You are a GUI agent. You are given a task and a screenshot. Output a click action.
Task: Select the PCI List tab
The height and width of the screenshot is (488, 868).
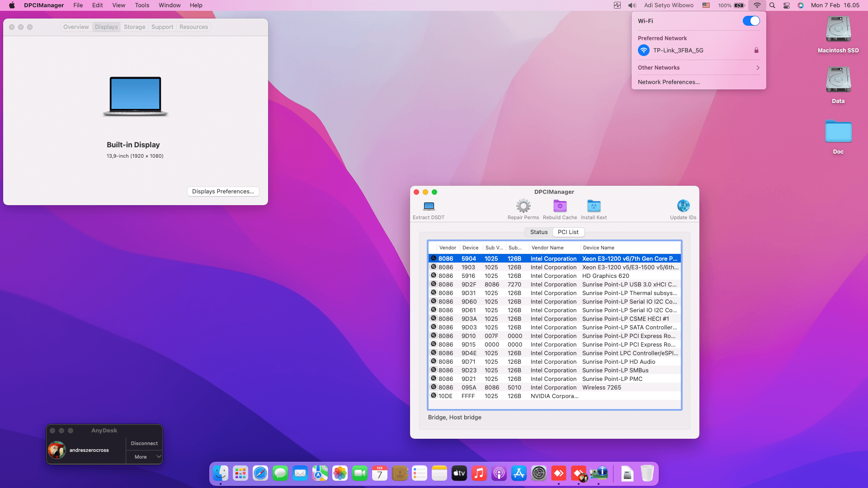click(568, 232)
